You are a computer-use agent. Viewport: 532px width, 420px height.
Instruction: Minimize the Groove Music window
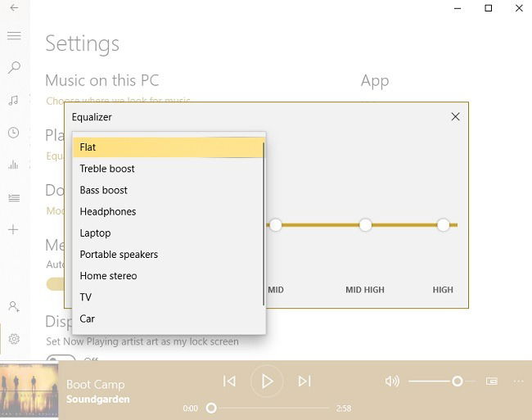point(458,8)
